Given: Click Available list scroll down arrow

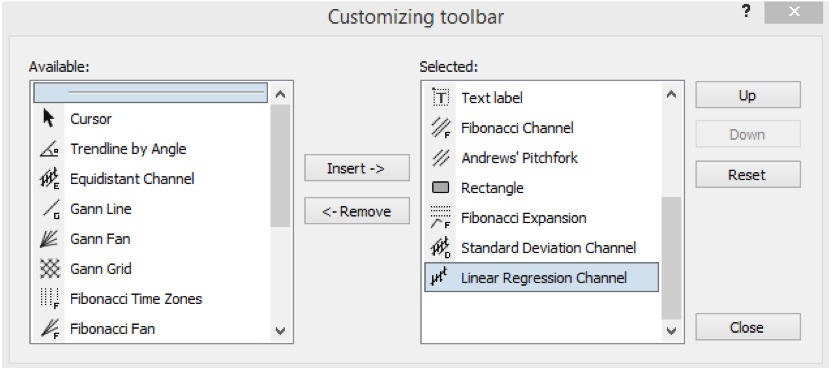Looking at the screenshot, I should click(x=281, y=331).
